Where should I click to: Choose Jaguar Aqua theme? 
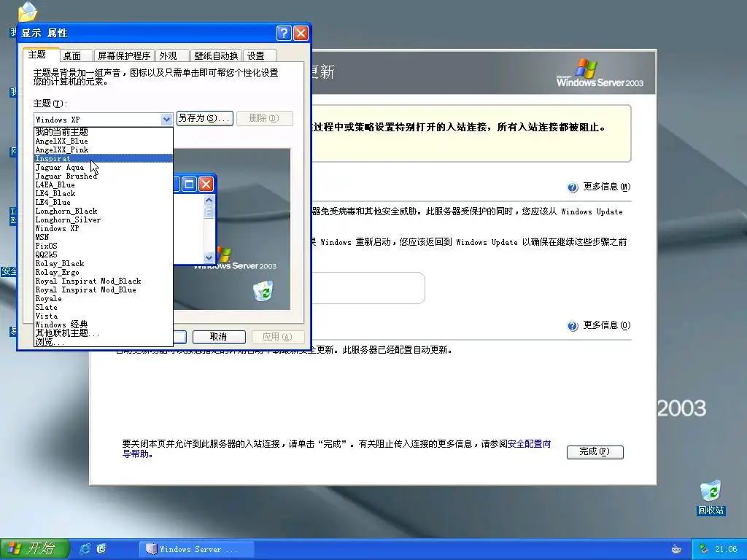pos(104,167)
